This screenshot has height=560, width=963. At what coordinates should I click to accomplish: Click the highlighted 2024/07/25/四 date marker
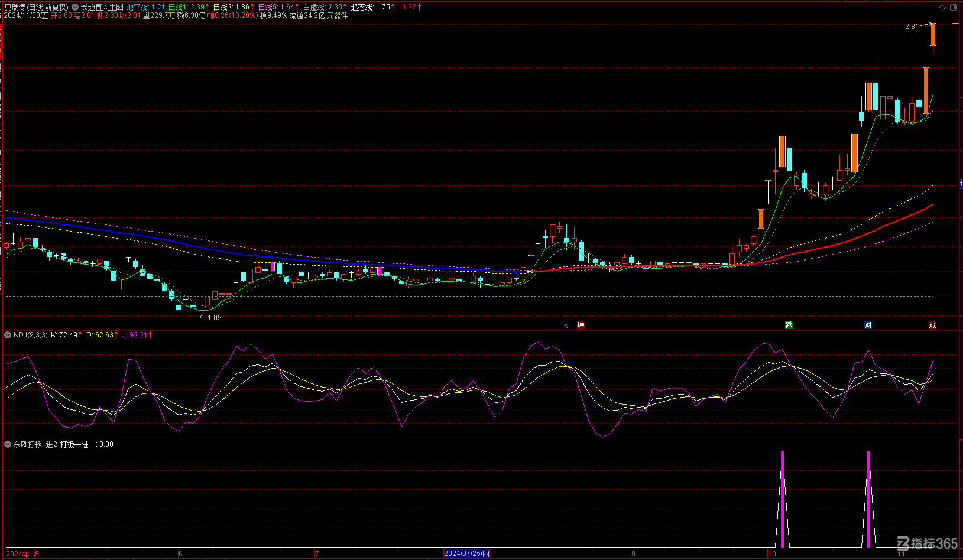pos(466,554)
